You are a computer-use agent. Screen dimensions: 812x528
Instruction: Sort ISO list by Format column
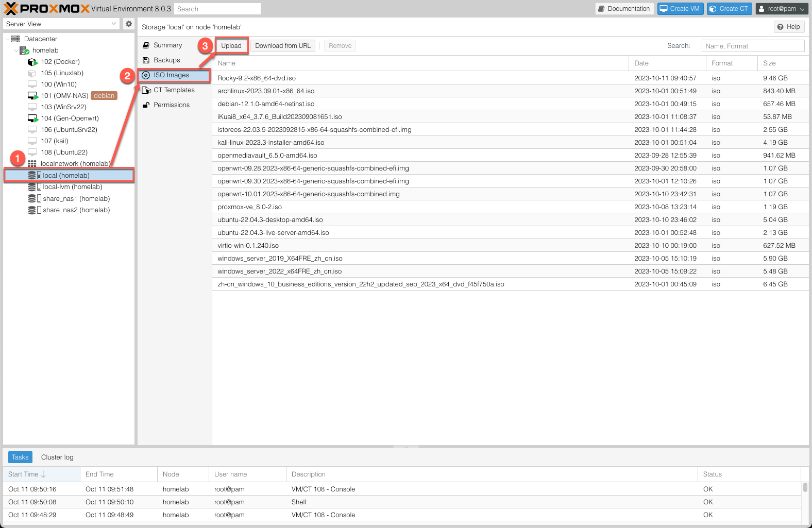point(732,63)
